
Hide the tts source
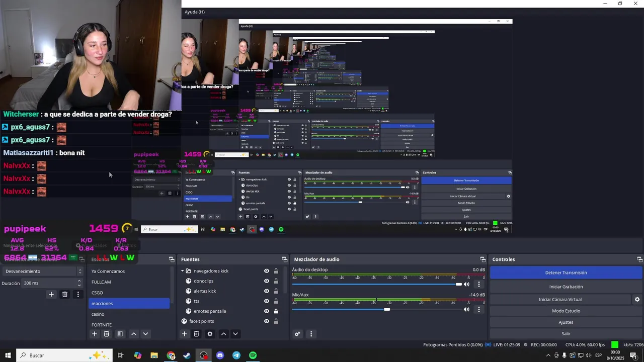click(267, 301)
